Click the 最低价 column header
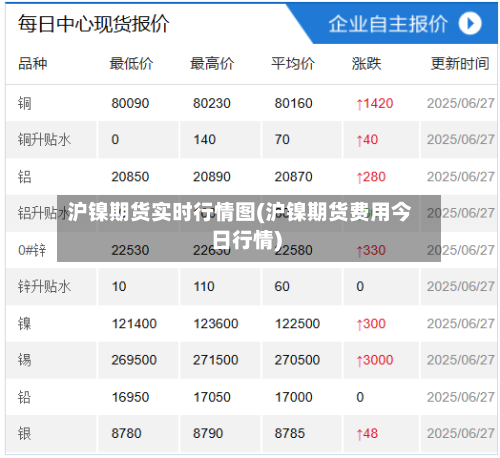The width and height of the screenshot is (500, 458). (x=131, y=64)
